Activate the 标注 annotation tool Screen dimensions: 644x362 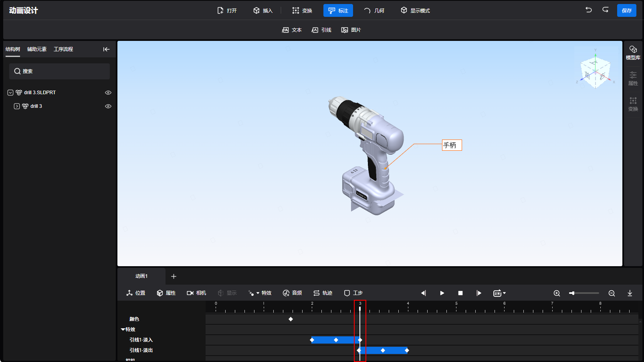[x=338, y=10]
